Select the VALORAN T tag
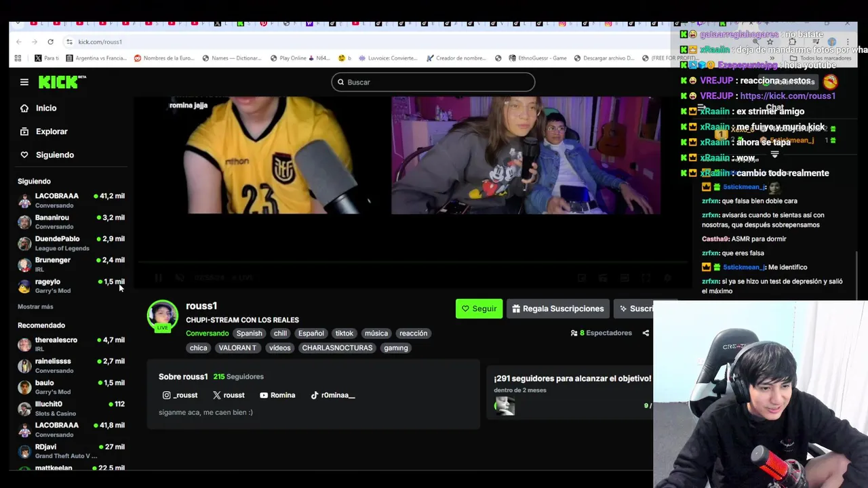This screenshot has width=868, height=488. 237,348
